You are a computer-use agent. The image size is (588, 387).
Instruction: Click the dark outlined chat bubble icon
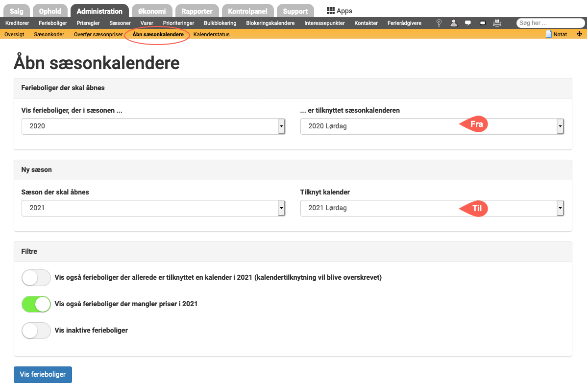click(483, 23)
